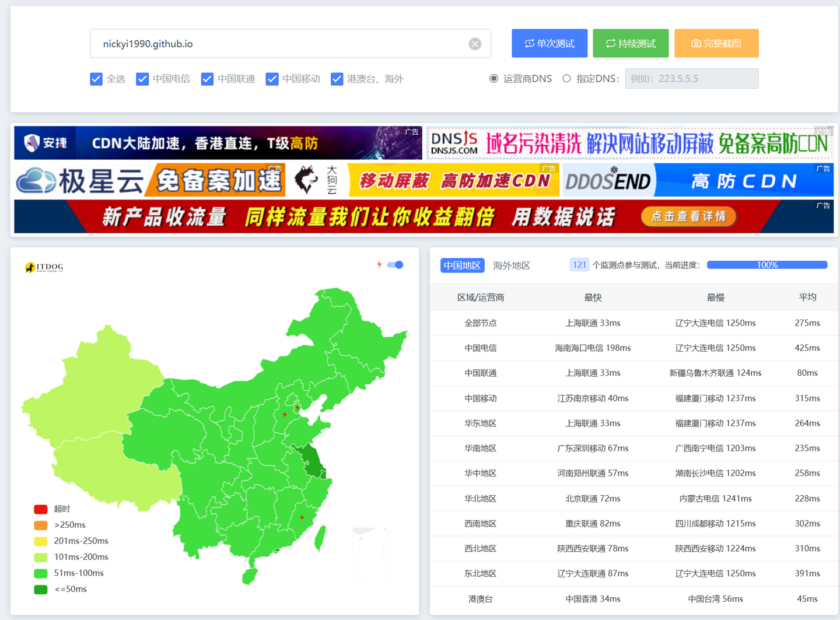Image resolution: width=840 pixels, height=620 pixels.
Task: Click the 大狗云 husky logo ad
Action: click(x=317, y=180)
